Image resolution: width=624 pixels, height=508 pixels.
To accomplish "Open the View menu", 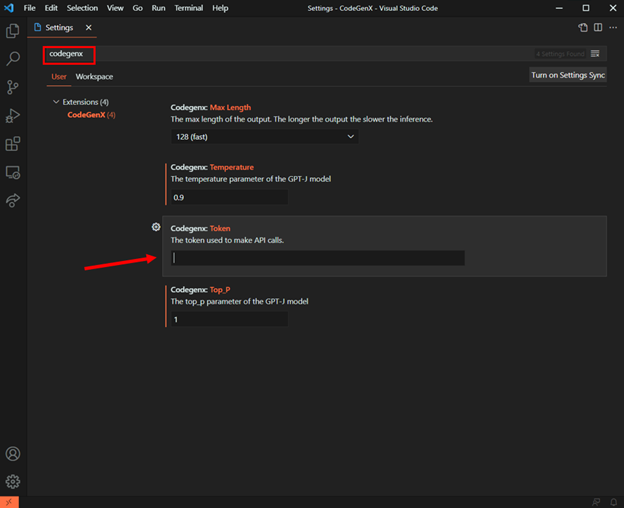I will click(115, 8).
